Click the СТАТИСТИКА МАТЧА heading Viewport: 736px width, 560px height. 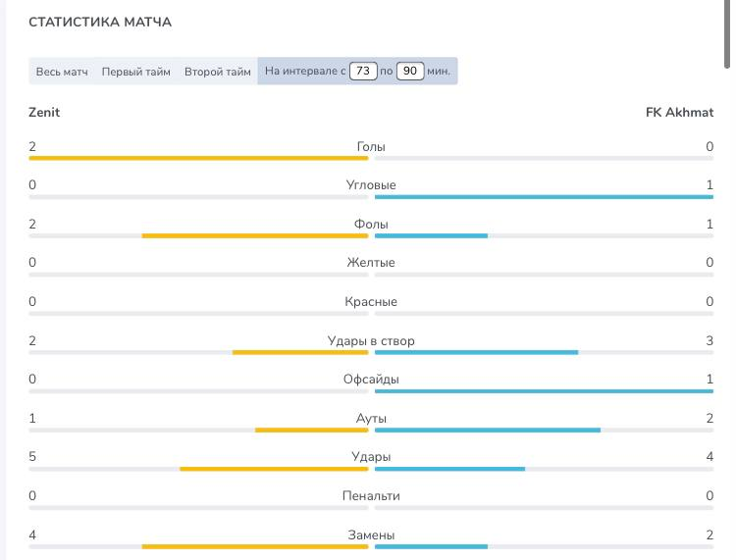100,22
